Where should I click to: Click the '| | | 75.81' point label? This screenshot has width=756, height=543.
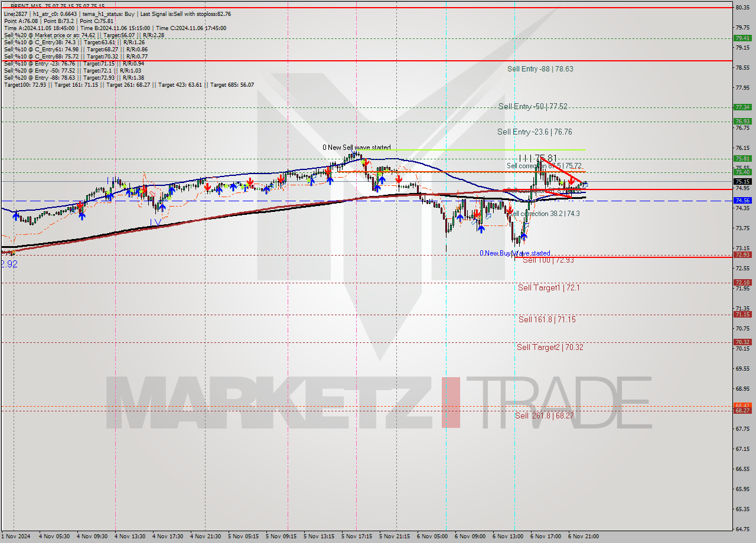tap(538, 158)
